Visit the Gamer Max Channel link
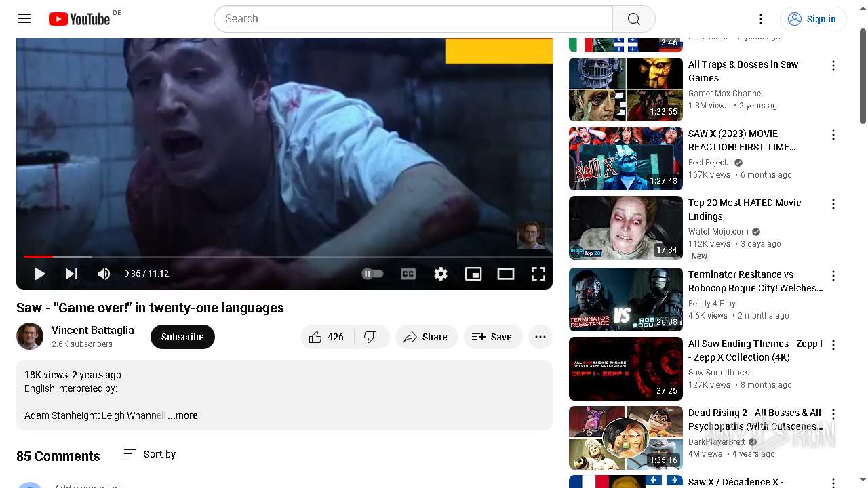Viewport: 868px width, 488px height. (726, 94)
